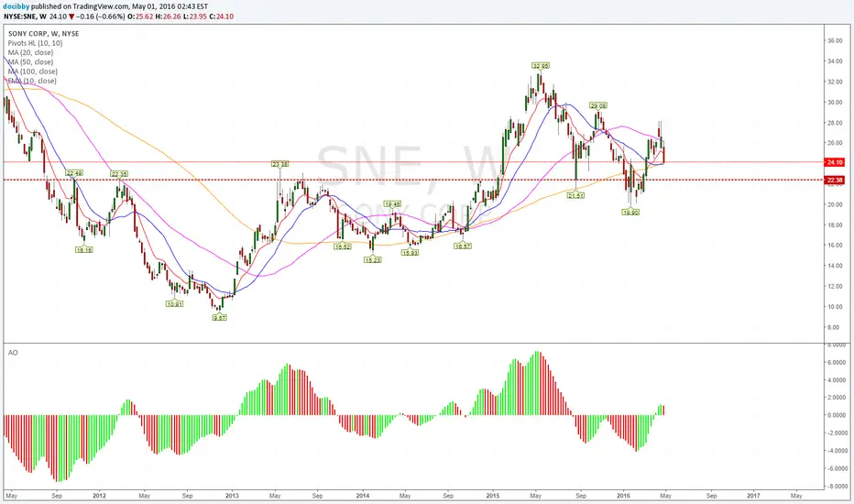Click the H:26.26 high price value

tap(169, 16)
